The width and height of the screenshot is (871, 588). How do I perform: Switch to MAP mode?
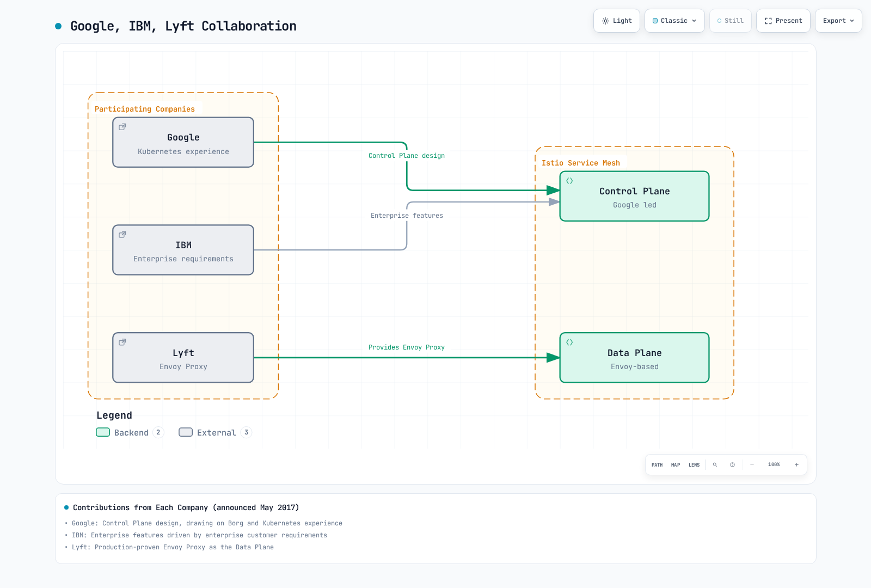click(x=676, y=465)
